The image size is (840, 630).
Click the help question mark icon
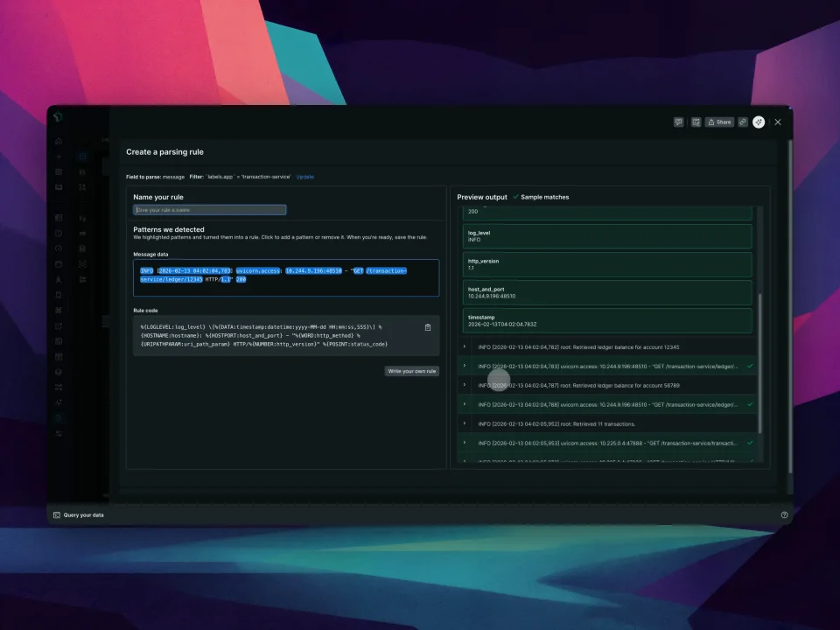click(x=784, y=514)
